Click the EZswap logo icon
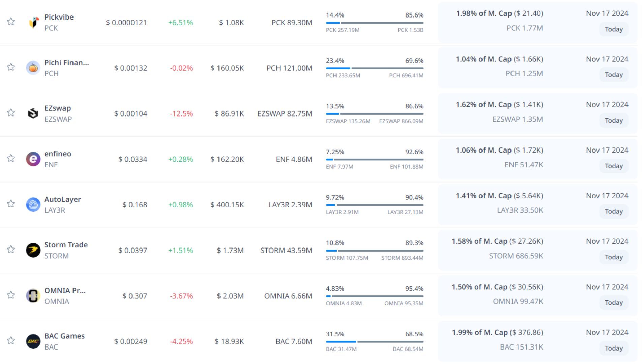This screenshot has height=364, width=643. pyautogui.click(x=33, y=113)
